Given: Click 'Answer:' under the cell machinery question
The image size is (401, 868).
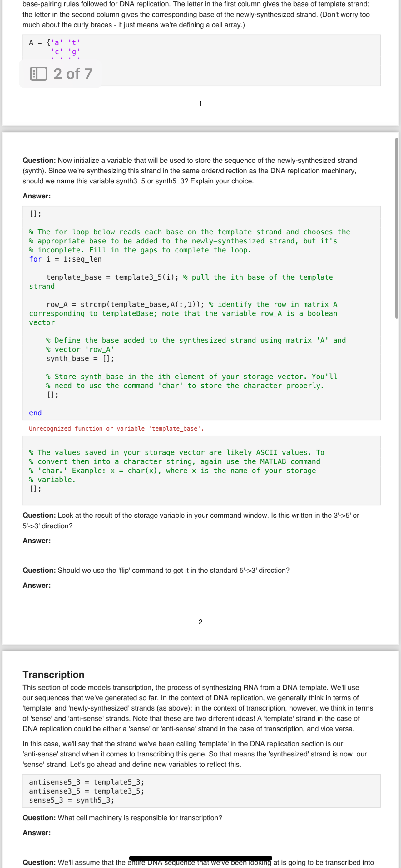Looking at the screenshot, I should 37,833.
